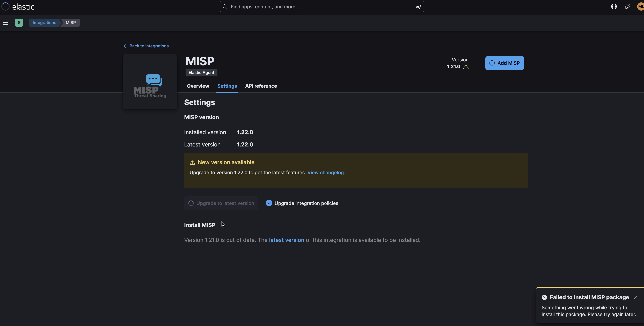Click the green S space icon
Image resolution: width=644 pixels, height=326 pixels.
19,23
